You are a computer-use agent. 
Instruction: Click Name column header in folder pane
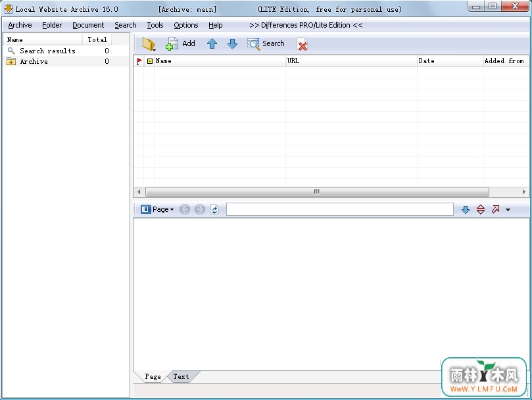click(43, 39)
